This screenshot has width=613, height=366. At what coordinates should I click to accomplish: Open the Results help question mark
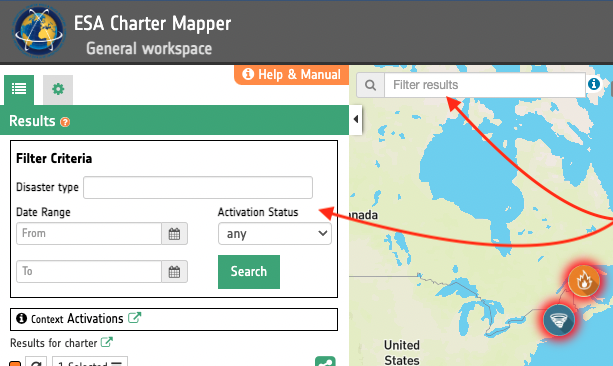point(65,122)
